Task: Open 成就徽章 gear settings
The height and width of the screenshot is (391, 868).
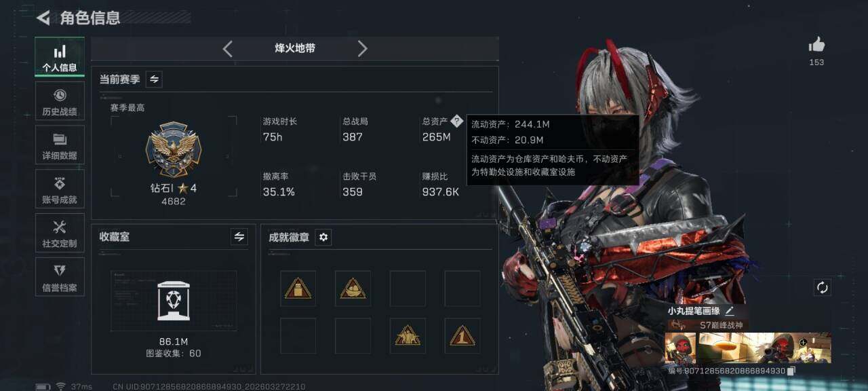Action: [323, 237]
